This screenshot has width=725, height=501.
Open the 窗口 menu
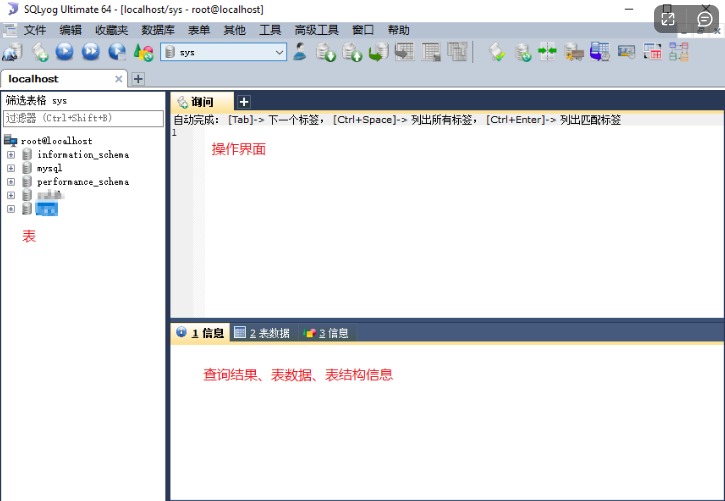pyautogui.click(x=363, y=30)
